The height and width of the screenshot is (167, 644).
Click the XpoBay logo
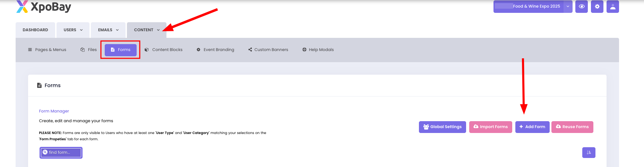coord(44,7)
